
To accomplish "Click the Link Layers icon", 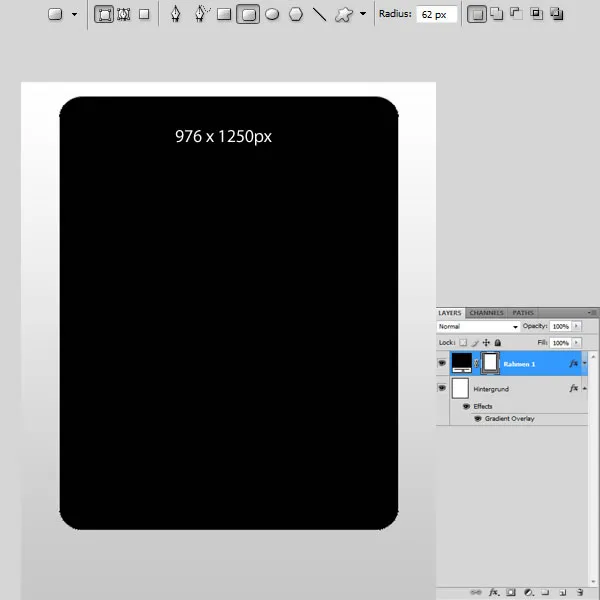I will click(476, 592).
